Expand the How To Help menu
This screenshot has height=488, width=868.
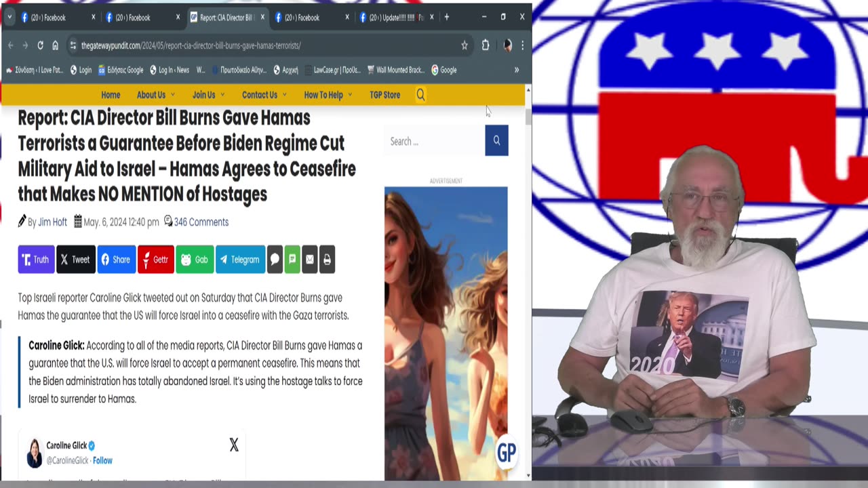pyautogui.click(x=328, y=95)
